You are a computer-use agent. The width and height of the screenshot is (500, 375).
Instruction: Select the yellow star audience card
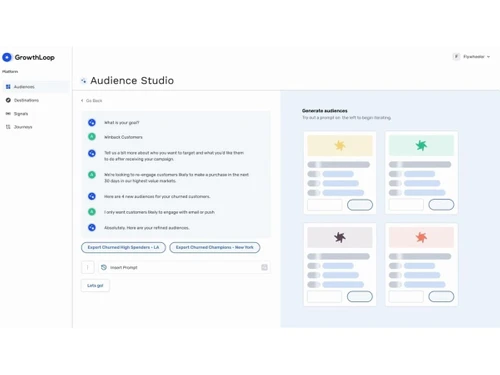340,173
